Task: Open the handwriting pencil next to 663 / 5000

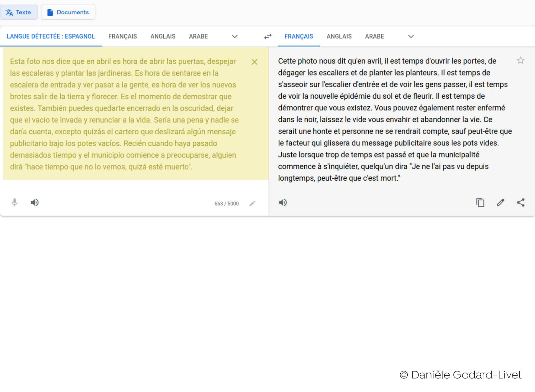Action: point(252,203)
